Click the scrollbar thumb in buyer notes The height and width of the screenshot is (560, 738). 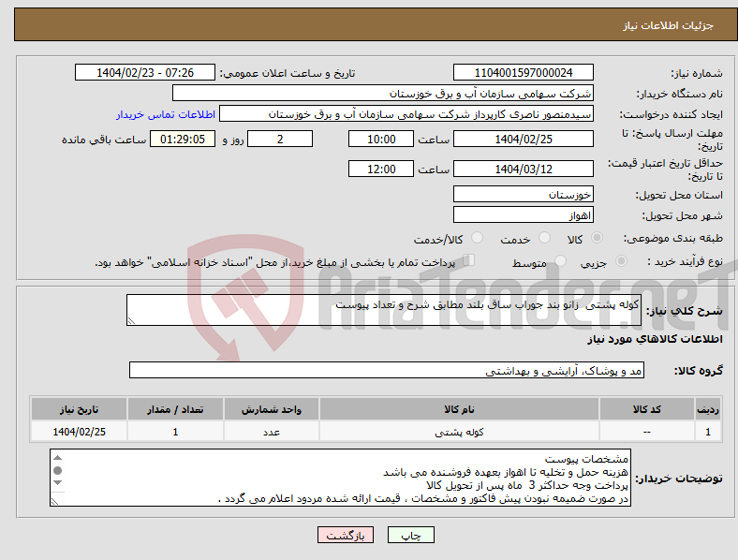click(57, 470)
